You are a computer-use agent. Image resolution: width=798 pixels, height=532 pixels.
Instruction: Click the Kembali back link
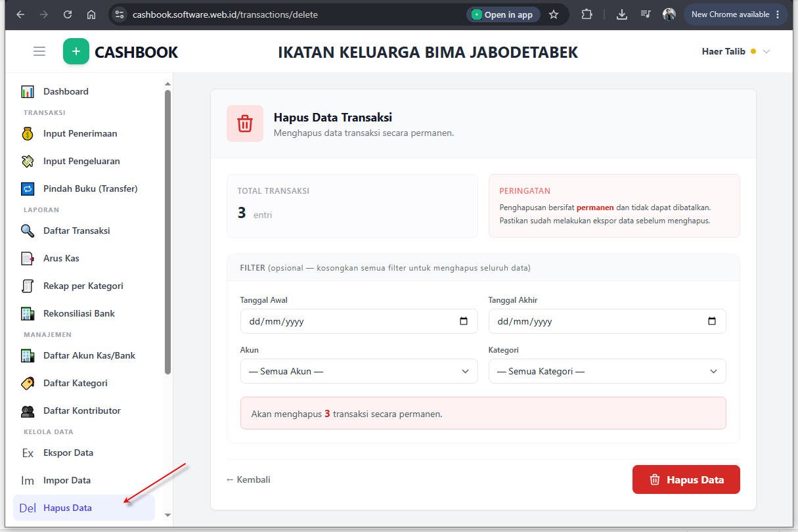[248, 479]
